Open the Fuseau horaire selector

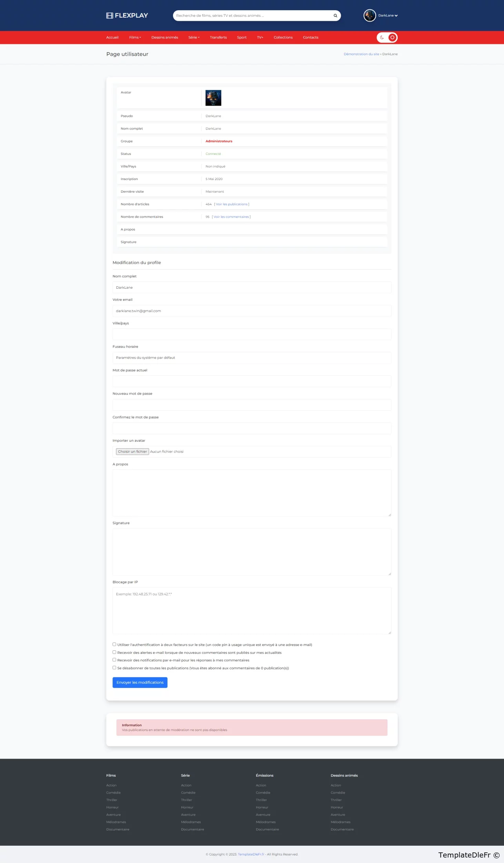(252, 358)
